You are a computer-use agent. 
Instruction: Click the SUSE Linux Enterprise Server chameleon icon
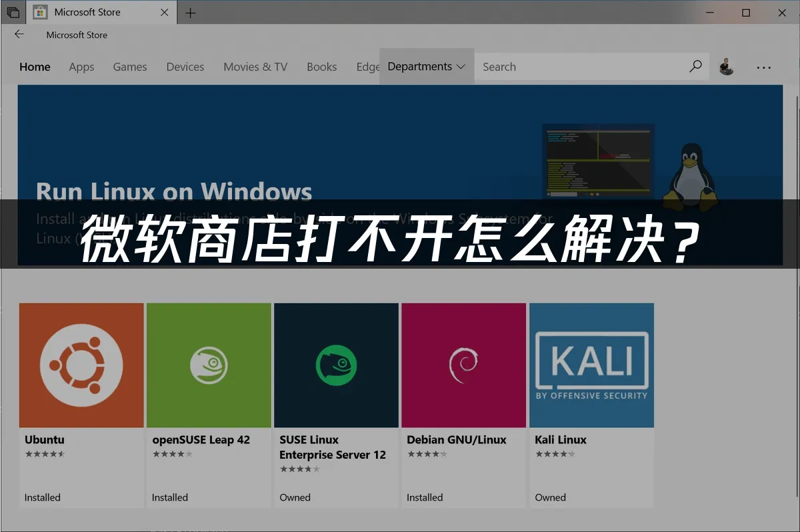pyautogui.click(x=336, y=365)
